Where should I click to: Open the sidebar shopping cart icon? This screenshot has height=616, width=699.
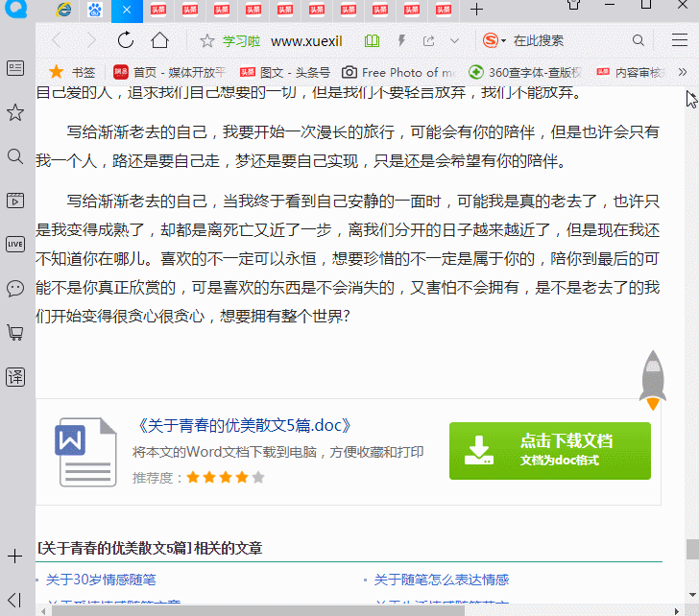(x=15, y=332)
